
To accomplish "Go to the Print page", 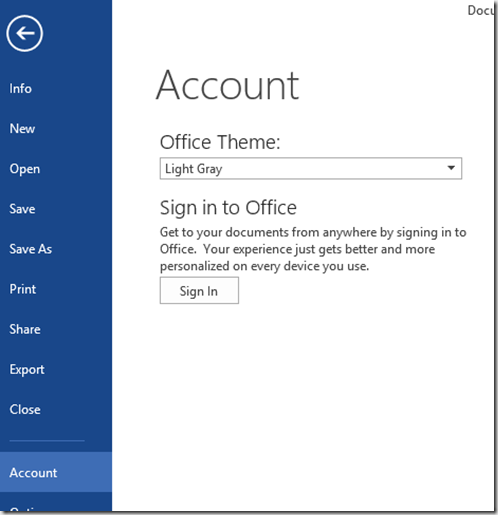I will click(x=23, y=289).
